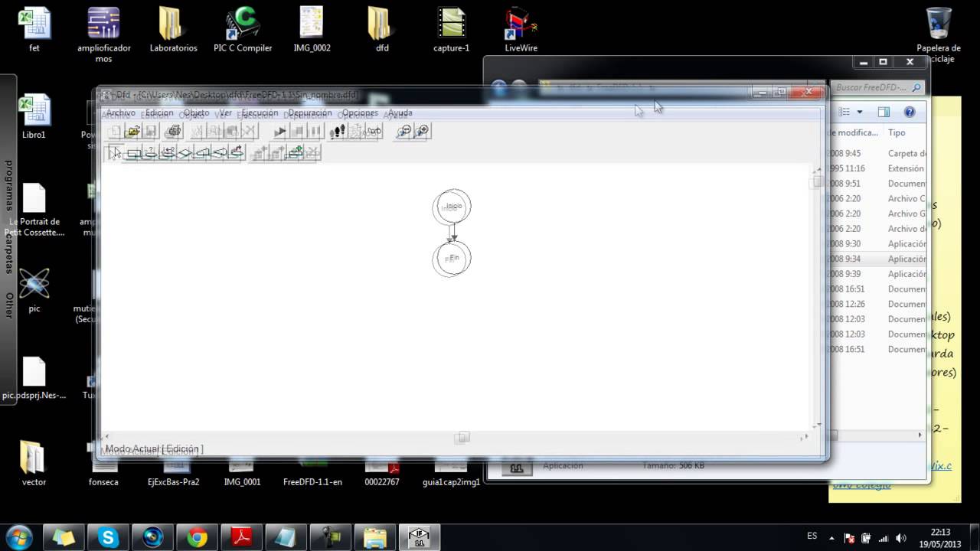Open the Windows Start button

pos(18,537)
